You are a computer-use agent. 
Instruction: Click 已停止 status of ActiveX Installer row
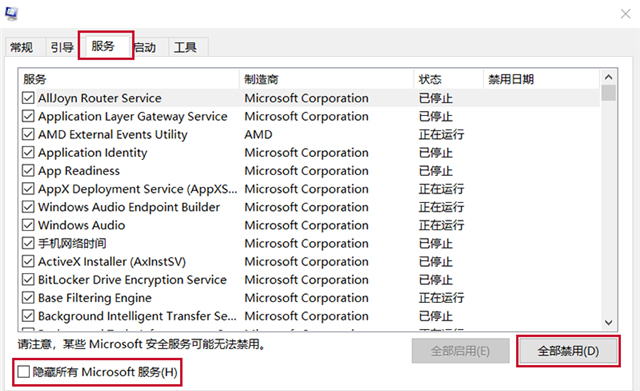(x=436, y=262)
